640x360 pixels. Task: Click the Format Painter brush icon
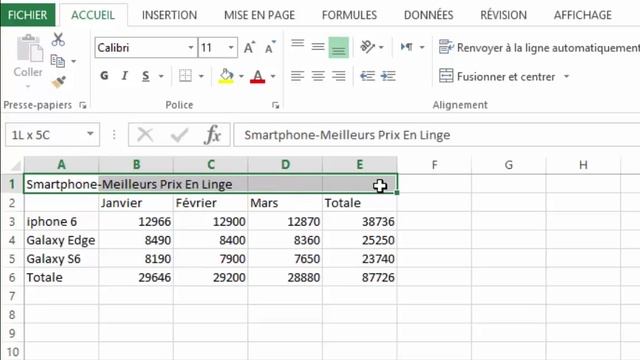[x=59, y=82]
